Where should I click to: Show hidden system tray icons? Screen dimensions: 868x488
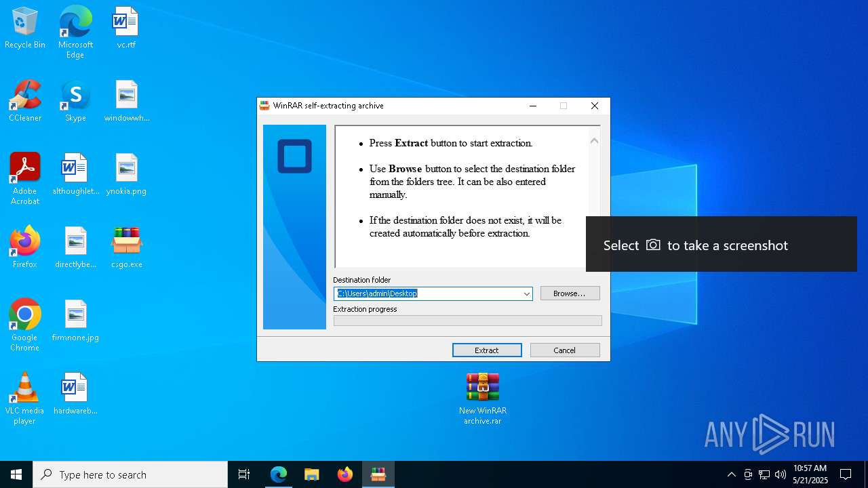tap(731, 474)
